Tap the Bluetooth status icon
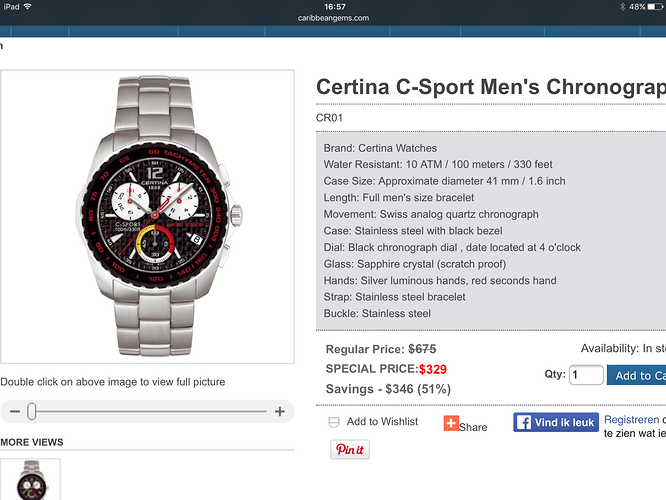This screenshot has height=500, width=666. tap(623, 7)
